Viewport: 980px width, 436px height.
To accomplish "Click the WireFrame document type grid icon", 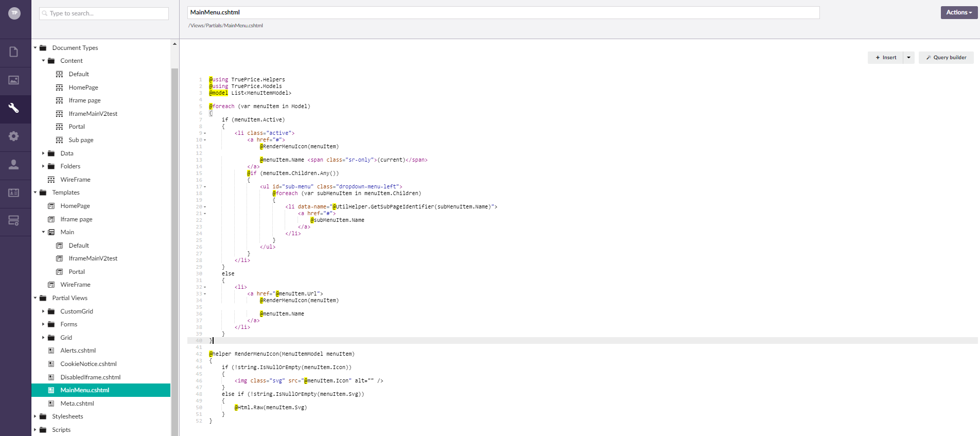I will (51, 180).
